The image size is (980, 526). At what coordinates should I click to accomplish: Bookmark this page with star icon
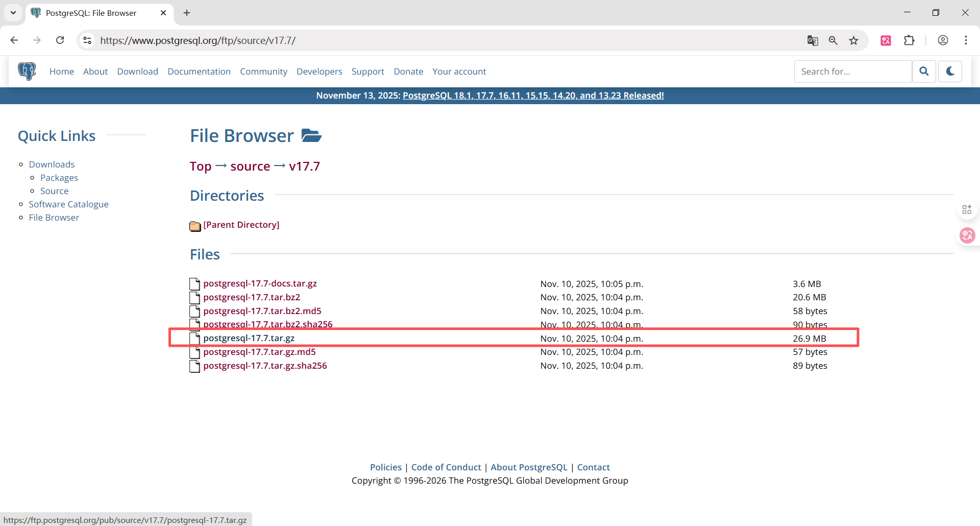click(854, 40)
